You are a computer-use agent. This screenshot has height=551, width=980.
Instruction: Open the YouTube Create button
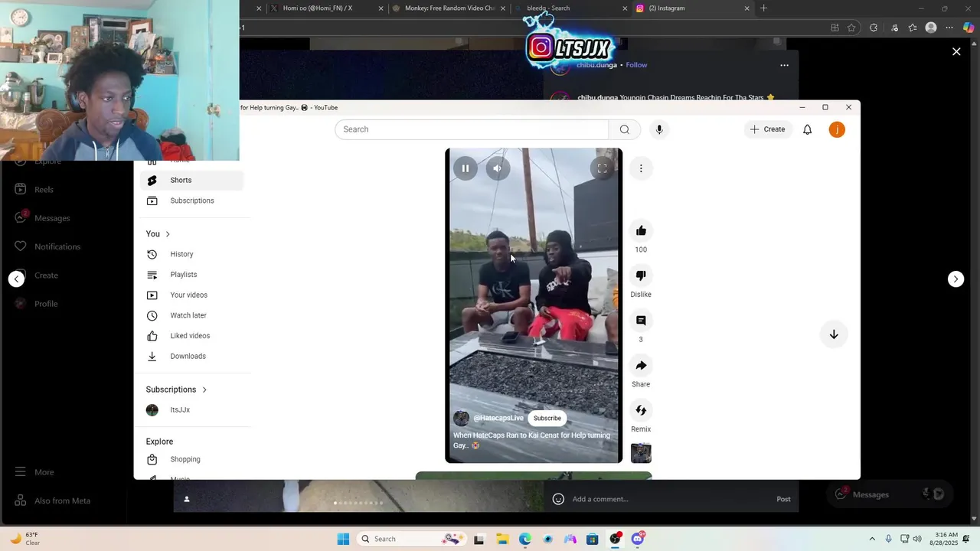click(x=768, y=129)
